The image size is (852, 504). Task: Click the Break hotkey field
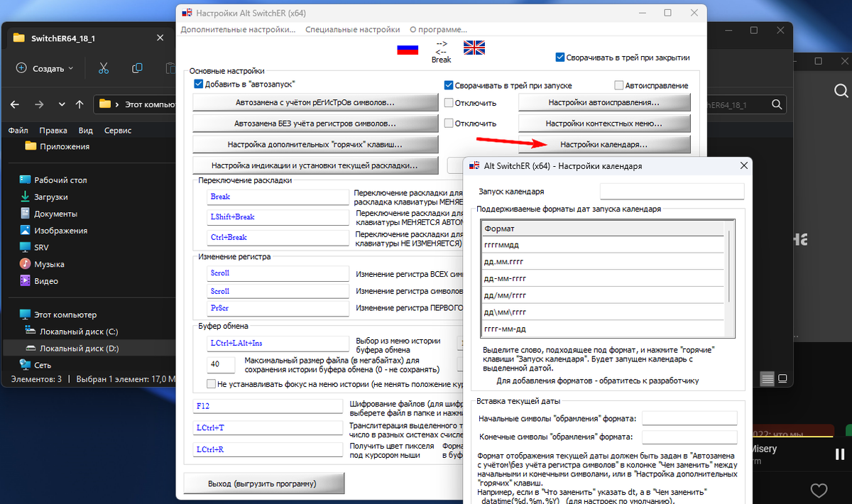278,197
